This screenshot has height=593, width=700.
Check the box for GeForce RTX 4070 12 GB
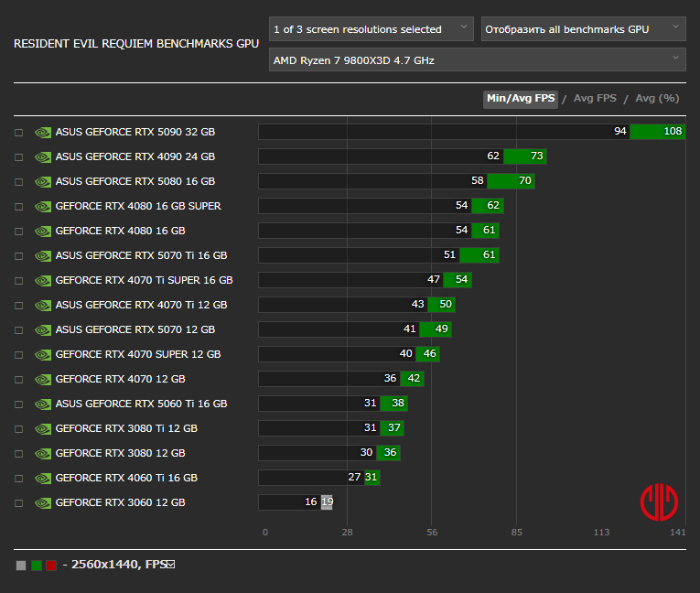click(x=19, y=380)
